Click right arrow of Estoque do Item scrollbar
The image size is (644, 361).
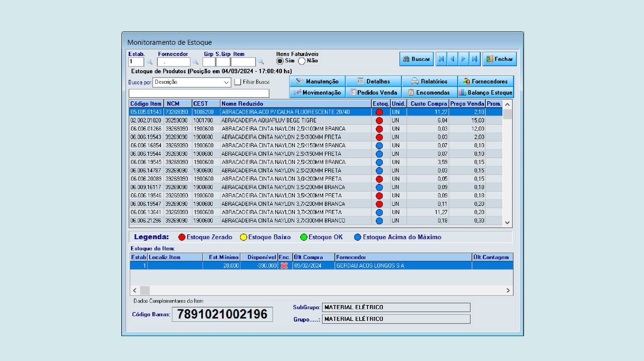[508, 290]
